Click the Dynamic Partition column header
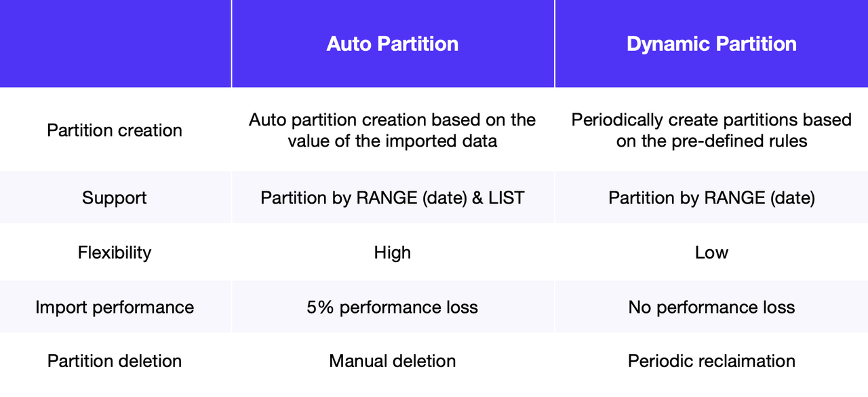868x397 pixels. click(x=711, y=44)
